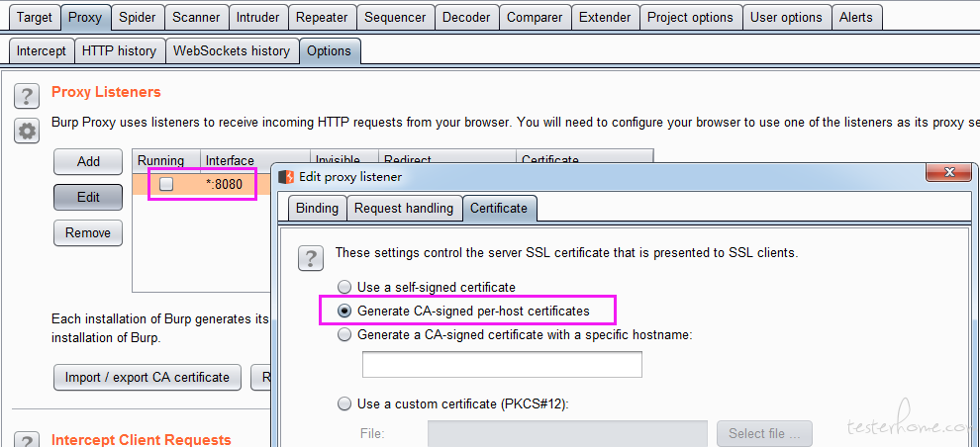Switch to Request handling tab in dialog
This screenshot has width=980, height=447.
(x=404, y=208)
